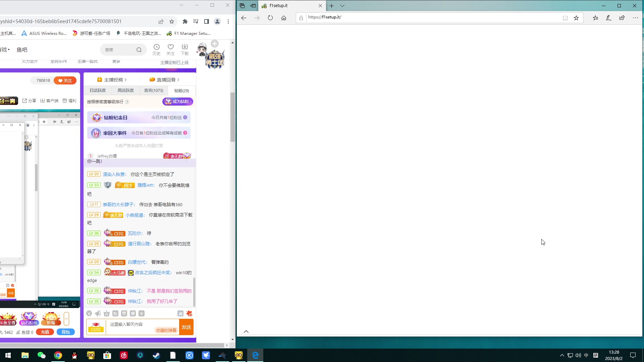Viewport: 644px width, 362px height.
Task: Toggle 令 button in chat toolbar
Action: (142, 313)
